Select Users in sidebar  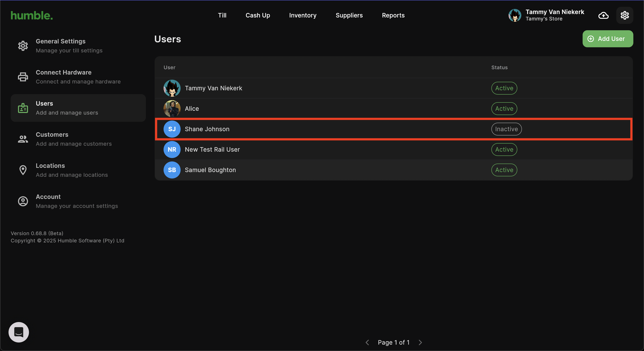[x=78, y=108]
